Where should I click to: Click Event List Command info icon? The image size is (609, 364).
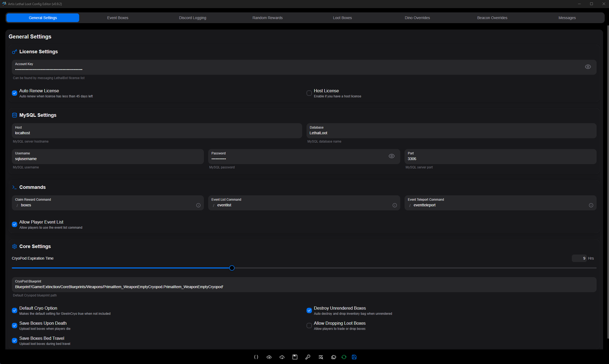pos(395,205)
